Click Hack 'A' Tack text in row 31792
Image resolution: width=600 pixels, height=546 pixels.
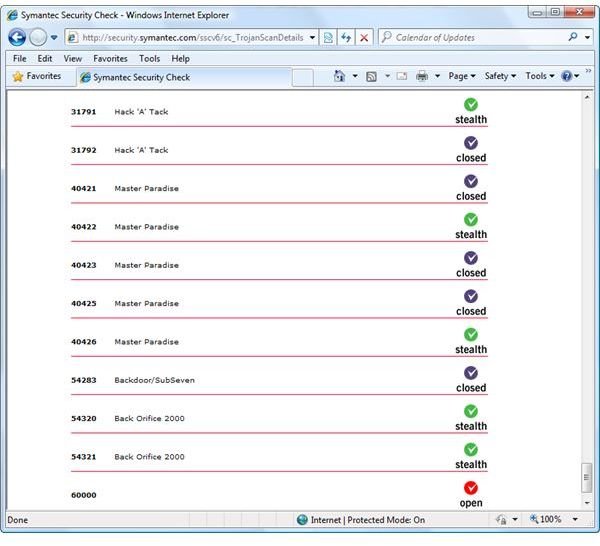click(x=141, y=150)
